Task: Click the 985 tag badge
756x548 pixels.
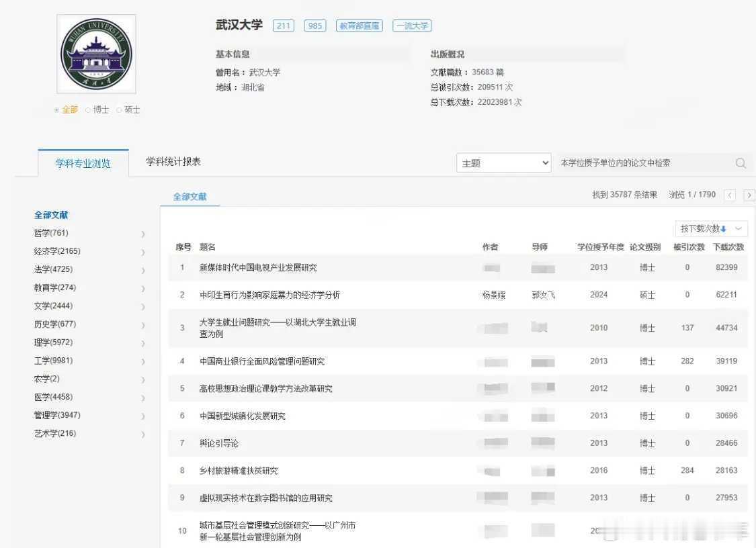Action: (315, 26)
